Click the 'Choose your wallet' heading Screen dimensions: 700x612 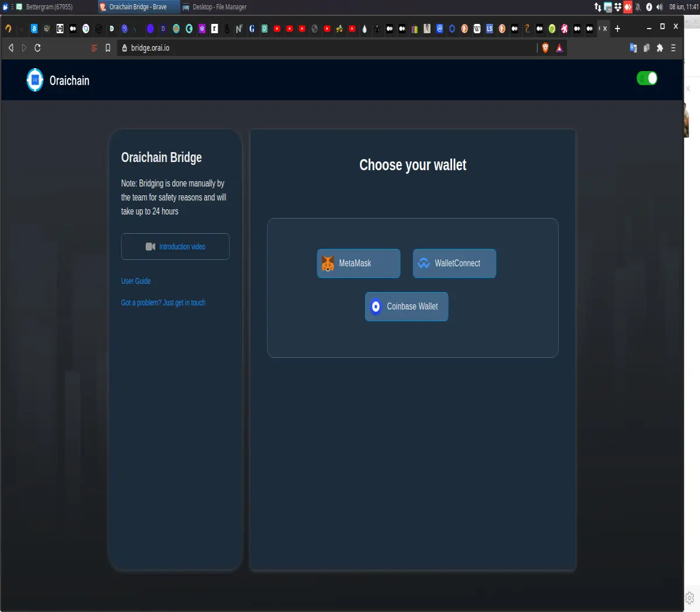coord(413,165)
